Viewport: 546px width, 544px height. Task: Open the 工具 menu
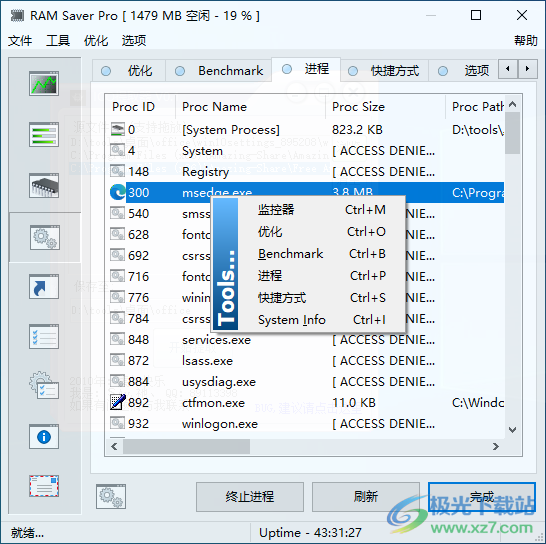58,40
